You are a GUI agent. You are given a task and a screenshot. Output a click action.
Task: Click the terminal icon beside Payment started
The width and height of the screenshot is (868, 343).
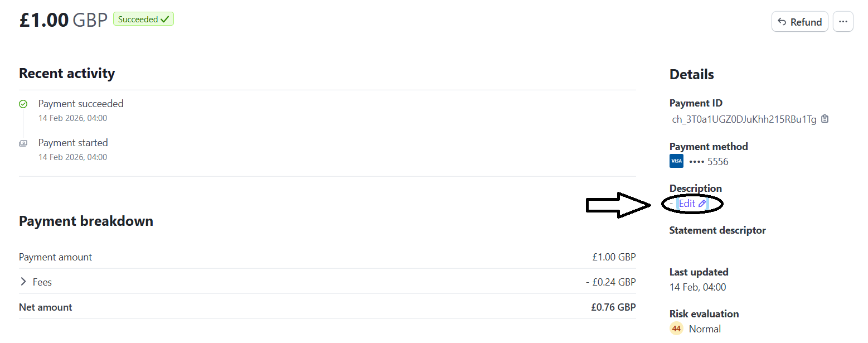(23, 143)
